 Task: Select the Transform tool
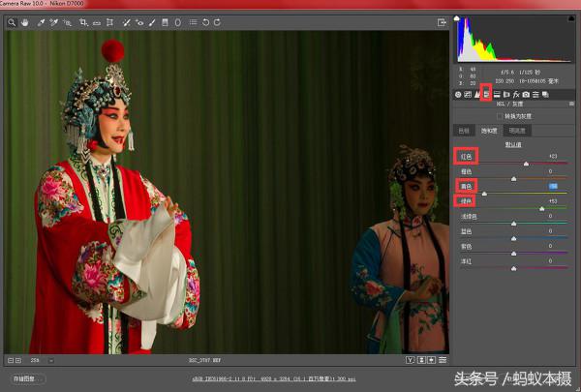pos(109,22)
